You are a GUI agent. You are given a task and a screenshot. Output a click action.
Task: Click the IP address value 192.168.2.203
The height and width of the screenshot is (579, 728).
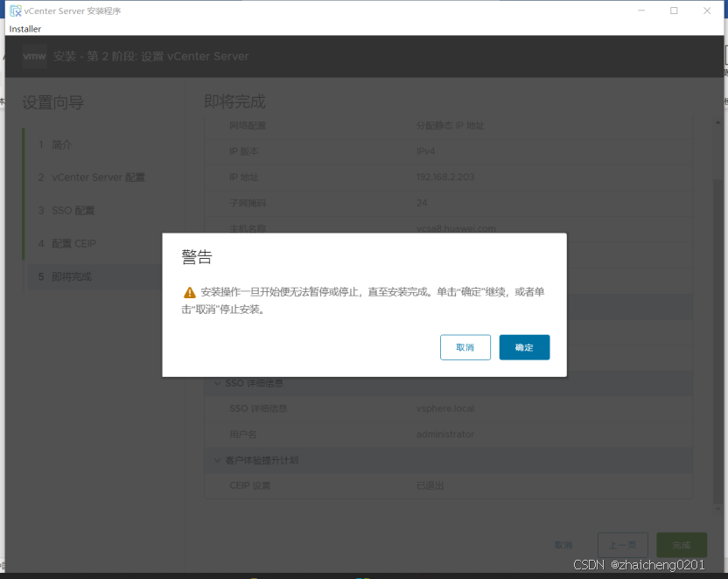coord(445,178)
